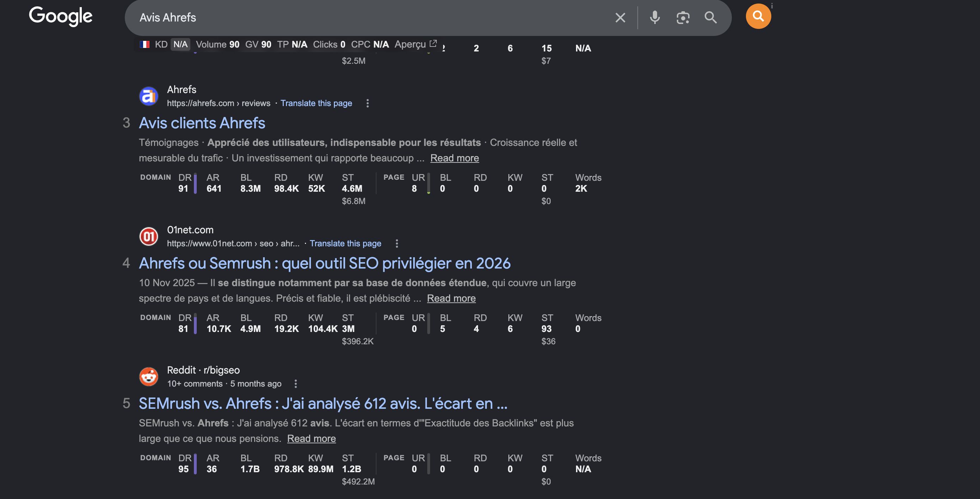Click ST value 4.6M for ahrefs.com
The width and height of the screenshot is (980, 499).
(x=352, y=189)
